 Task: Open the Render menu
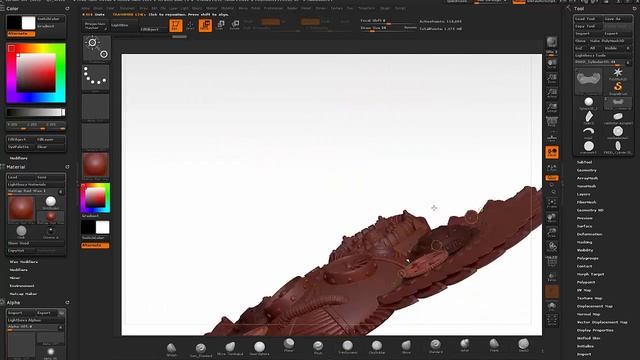click(x=292, y=8)
